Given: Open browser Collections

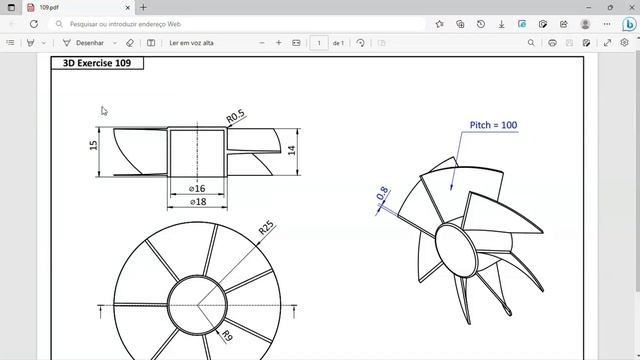Looking at the screenshot, I should pyautogui.click(x=460, y=24).
